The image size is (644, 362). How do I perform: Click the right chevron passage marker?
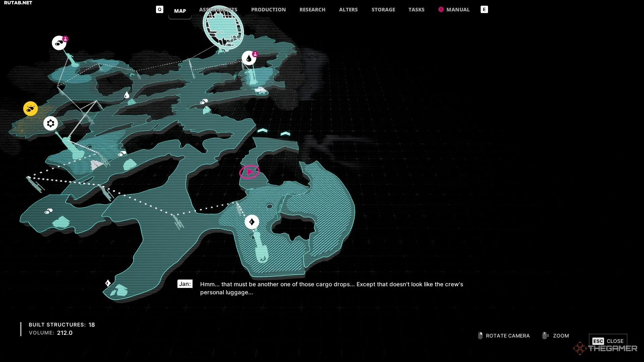[x=285, y=134]
